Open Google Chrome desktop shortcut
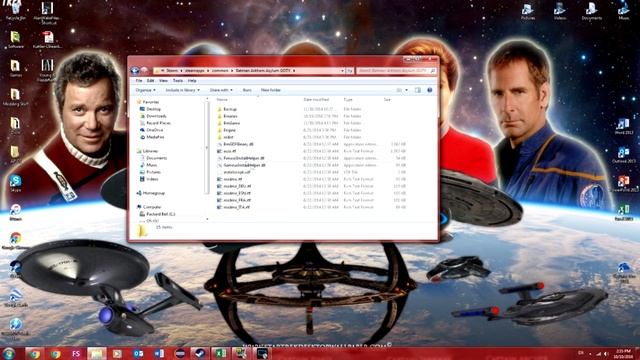 click(x=15, y=240)
